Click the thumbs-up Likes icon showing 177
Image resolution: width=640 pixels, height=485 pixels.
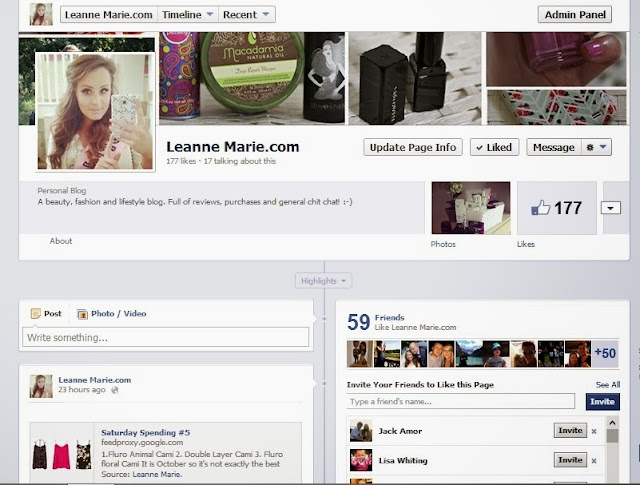(x=540, y=208)
